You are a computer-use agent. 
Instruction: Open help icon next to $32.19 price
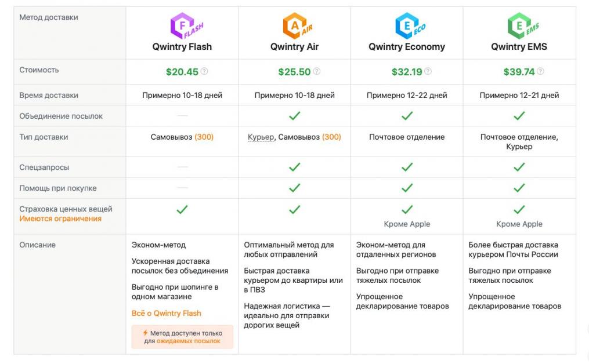(x=428, y=71)
